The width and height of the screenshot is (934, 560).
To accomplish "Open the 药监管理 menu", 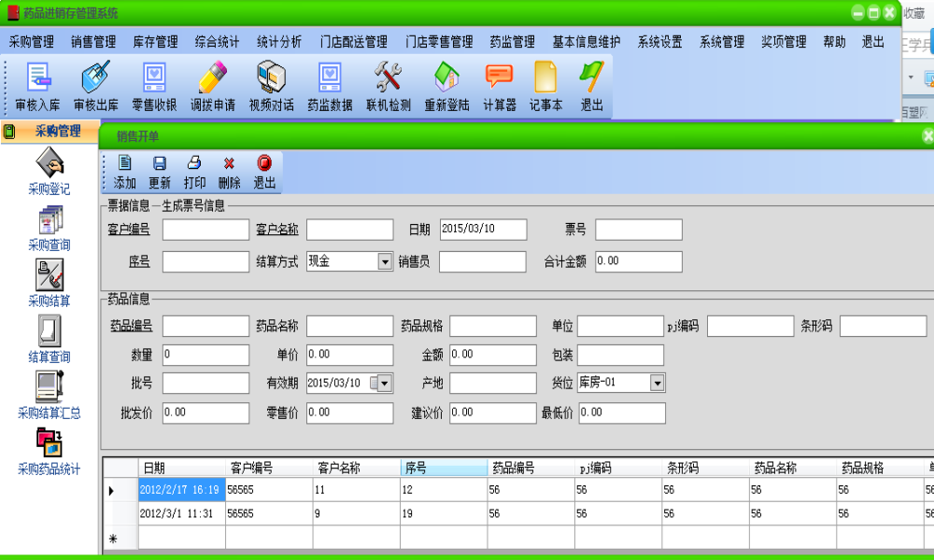I will point(513,42).
